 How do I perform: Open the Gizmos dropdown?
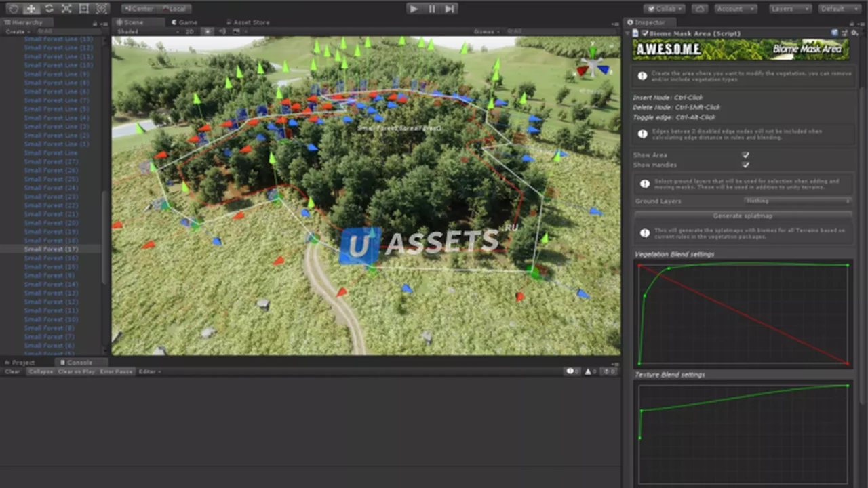pyautogui.click(x=487, y=31)
